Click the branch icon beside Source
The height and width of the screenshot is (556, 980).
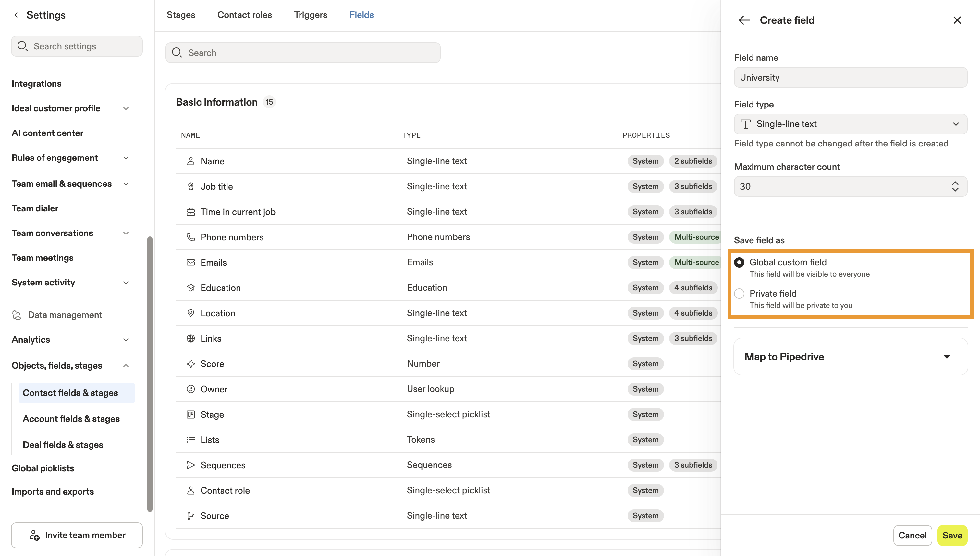[x=191, y=516]
